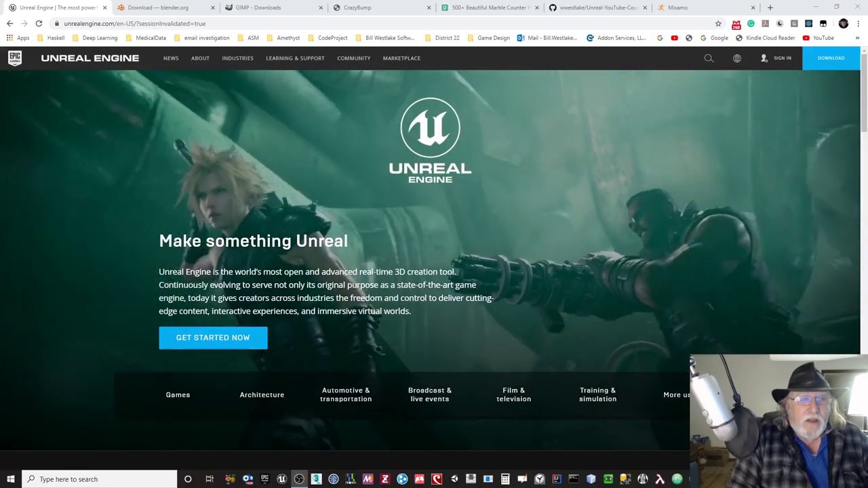The image size is (868, 488).
Task: Open the District 22 bookmarks folder
Action: [x=442, y=38]
